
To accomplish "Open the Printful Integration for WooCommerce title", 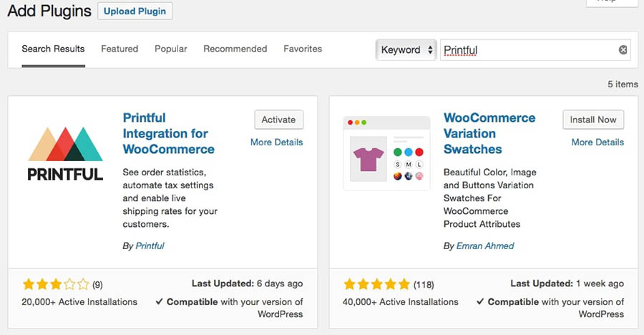I will [x=168, y=134].
